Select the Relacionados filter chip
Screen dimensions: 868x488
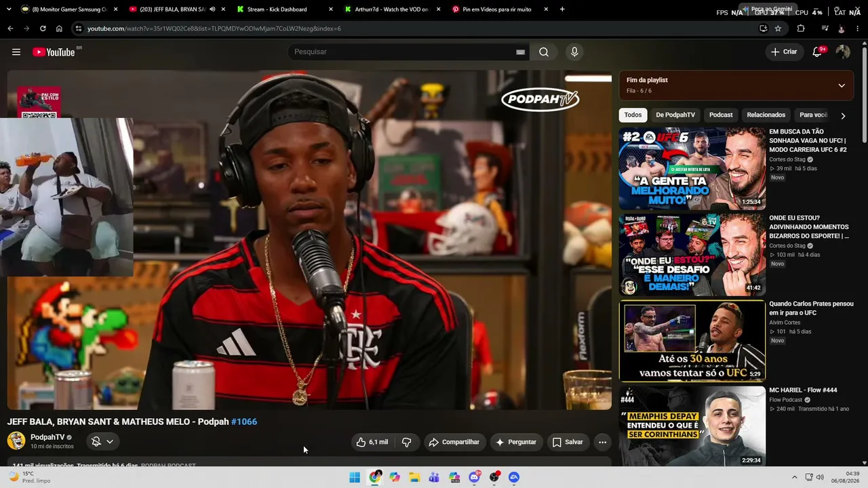(766, 115)
